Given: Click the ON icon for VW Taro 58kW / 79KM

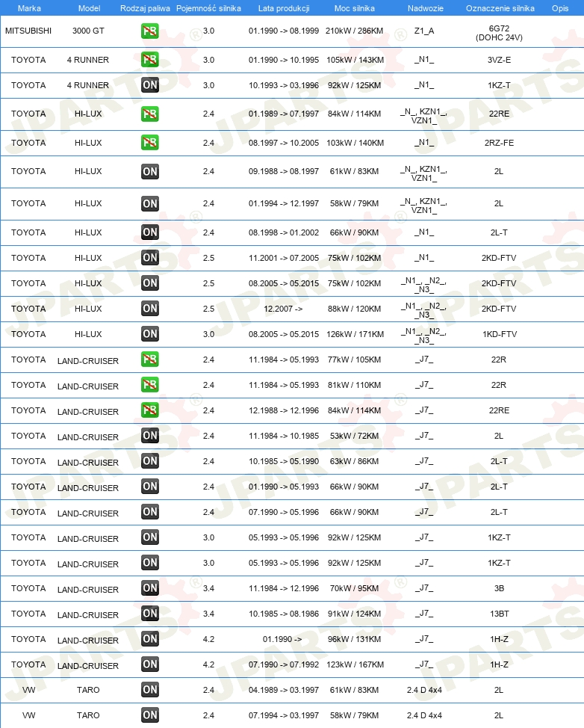Looking at the screenshot, I should (x=150, y=715).
